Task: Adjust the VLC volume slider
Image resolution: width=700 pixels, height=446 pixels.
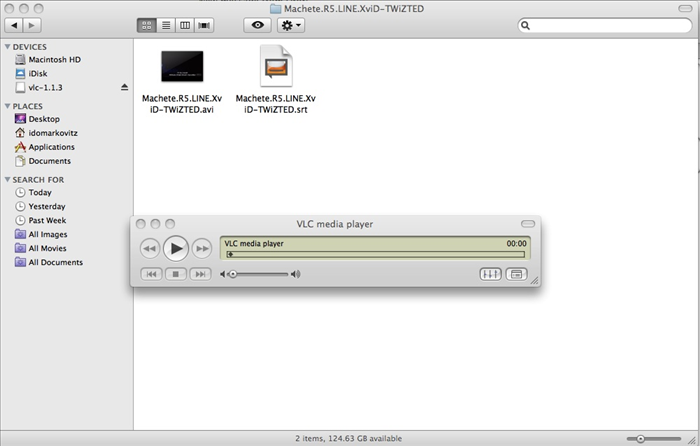Action: coord(259,274)
